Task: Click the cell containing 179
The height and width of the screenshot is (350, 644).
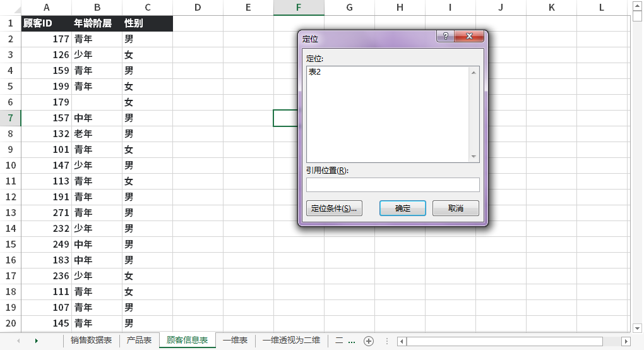Action: click(x=47, y=102)
